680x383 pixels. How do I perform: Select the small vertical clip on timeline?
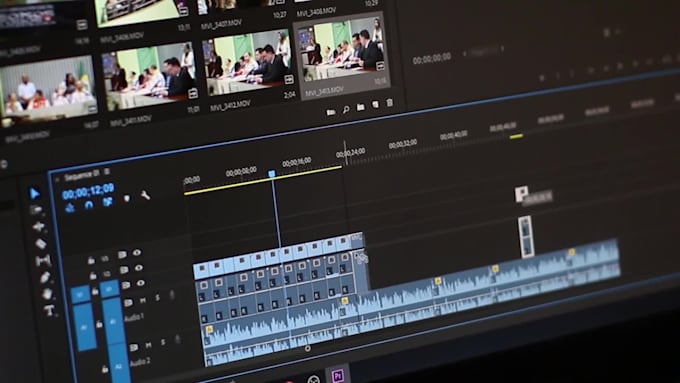point(526,237)
